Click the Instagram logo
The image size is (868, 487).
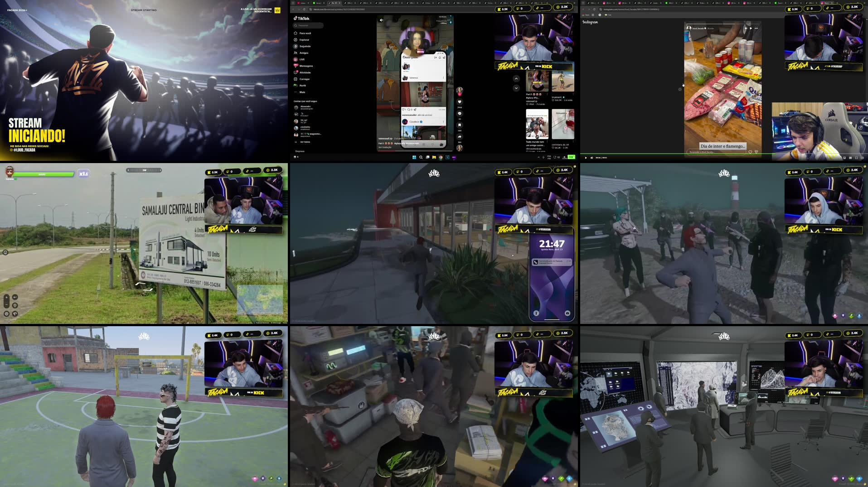[x=590, y=22]
